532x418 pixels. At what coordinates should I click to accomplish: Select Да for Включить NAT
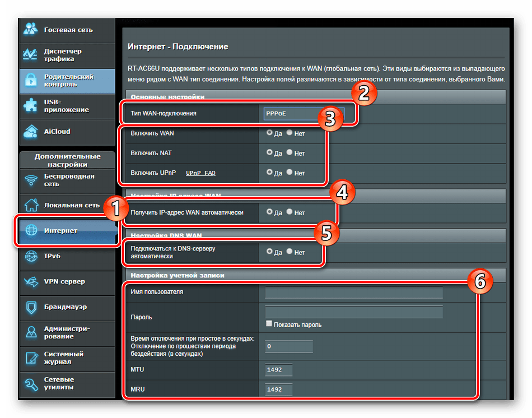[269, 152]
